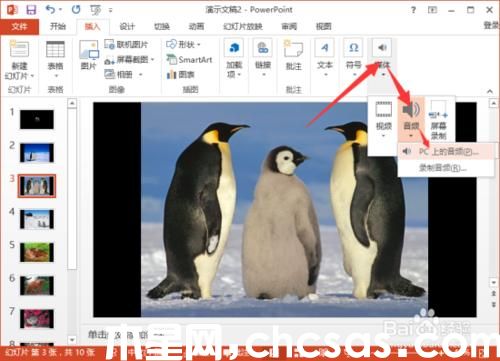500x361 pixels.
Task: Switch to the Review tab
Action: pyautogui.click(x=289, y=26)
